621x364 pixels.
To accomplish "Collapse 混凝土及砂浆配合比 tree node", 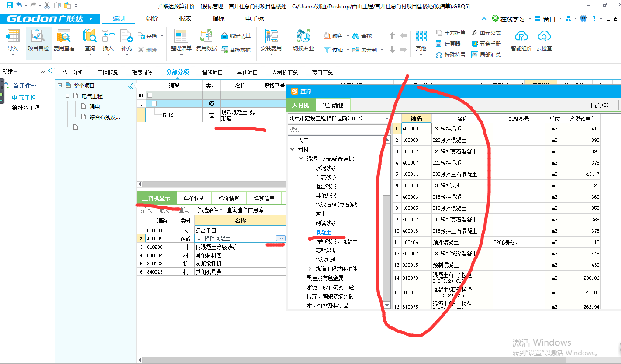I will (x=301, y=159).
